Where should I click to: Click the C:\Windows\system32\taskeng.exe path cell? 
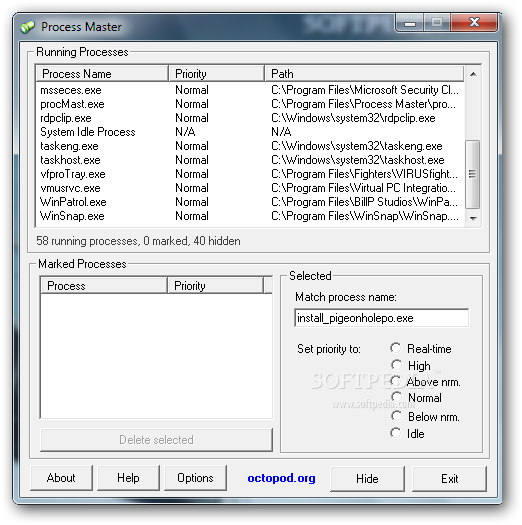[357, 146]
